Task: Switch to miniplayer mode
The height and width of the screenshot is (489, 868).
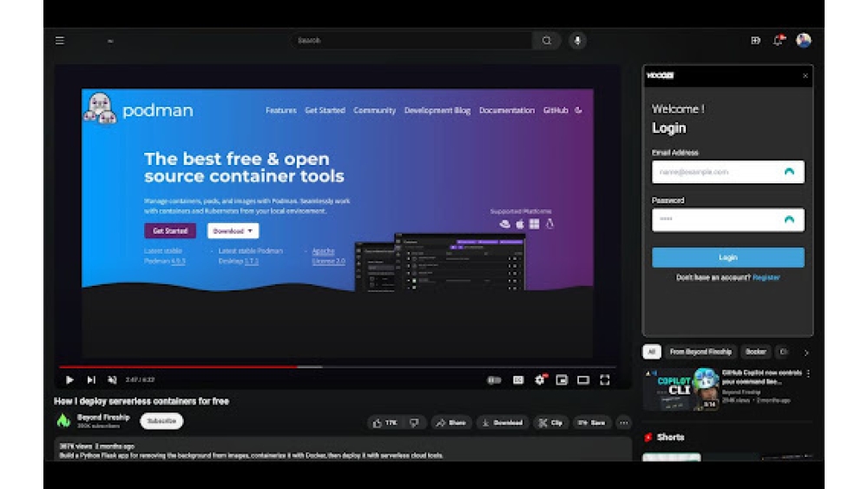Action: point(562,380)
